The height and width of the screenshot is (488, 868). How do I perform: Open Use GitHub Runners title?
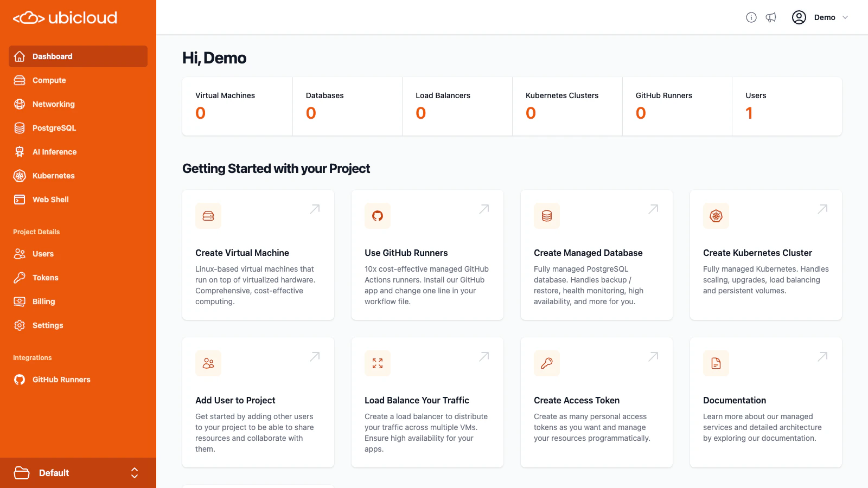point(406,253)
